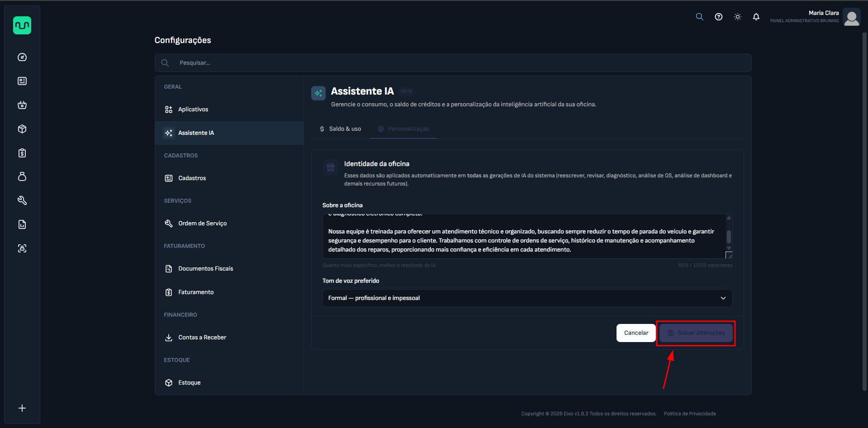Screen dimensions: 868x428
Task: Open the user scan icon in sidebar
Action: coord(22,248)
